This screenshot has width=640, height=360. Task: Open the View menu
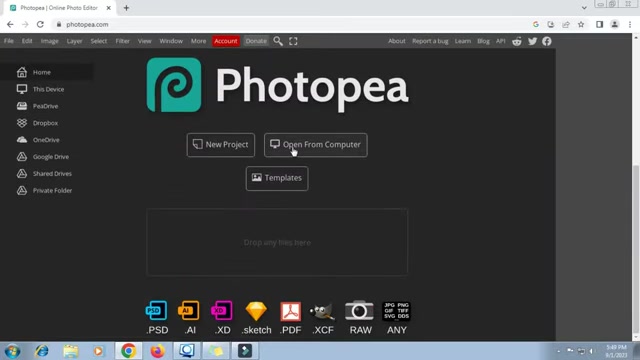click(144, 41)
